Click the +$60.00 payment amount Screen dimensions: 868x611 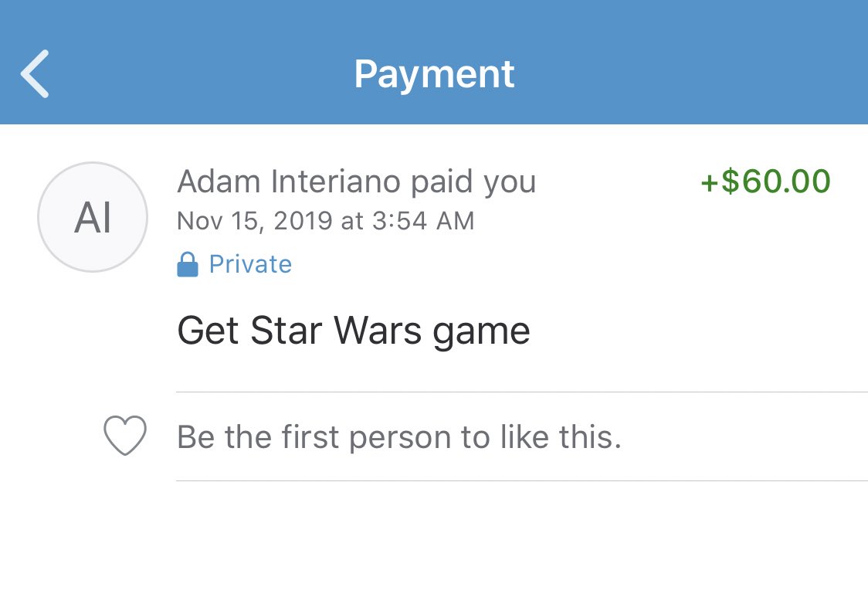pos(765,182)
